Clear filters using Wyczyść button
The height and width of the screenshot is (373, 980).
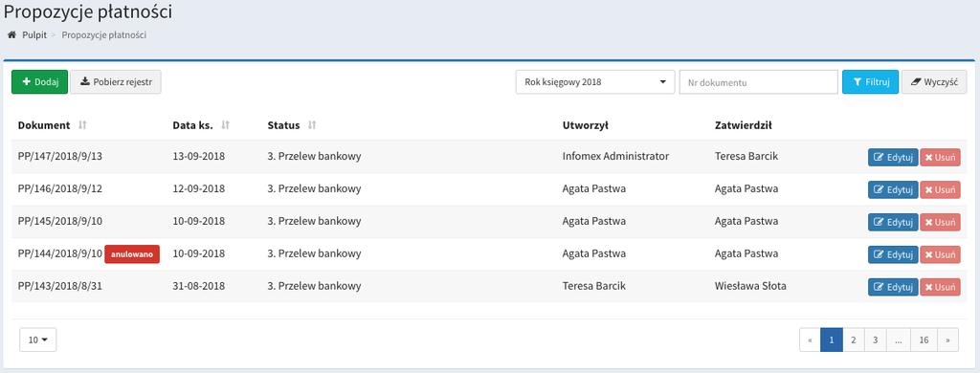[x=934, y=82]
